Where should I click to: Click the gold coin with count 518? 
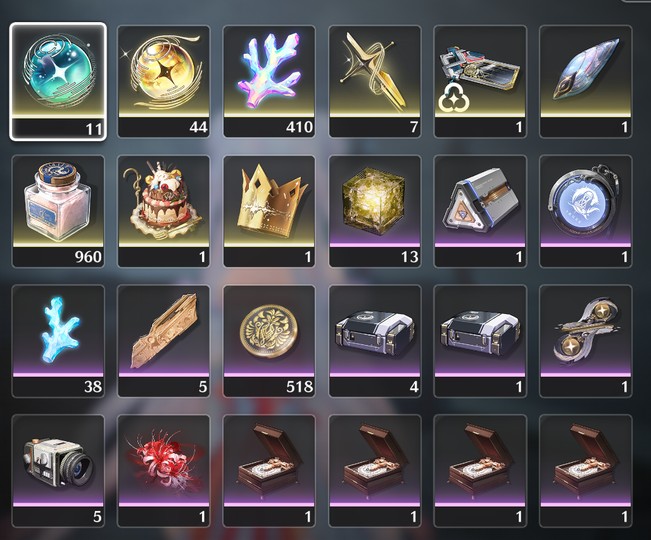pos(269,341)
